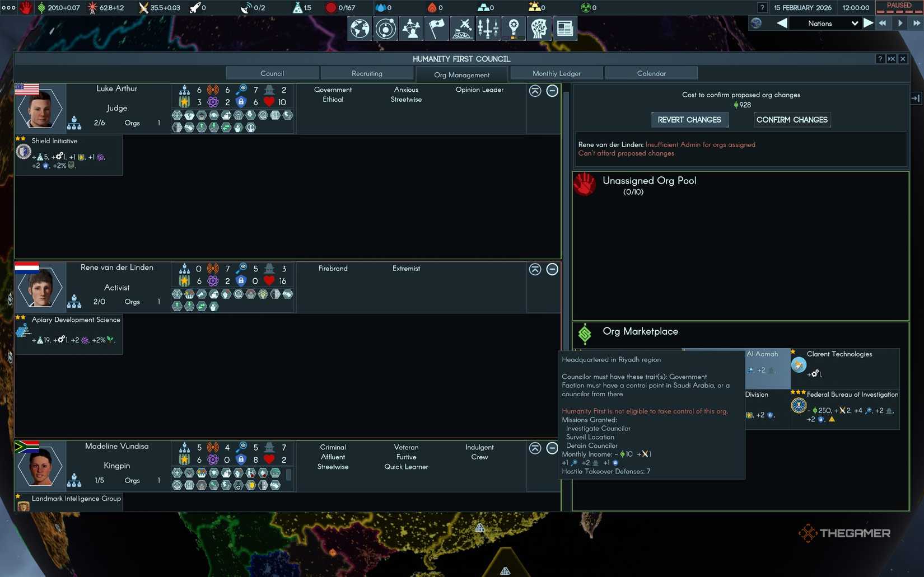Click the scrollbar beside Madeline Vundisa's org icons
The height and width of the screenshot is (577, 924).
[290, 476]
